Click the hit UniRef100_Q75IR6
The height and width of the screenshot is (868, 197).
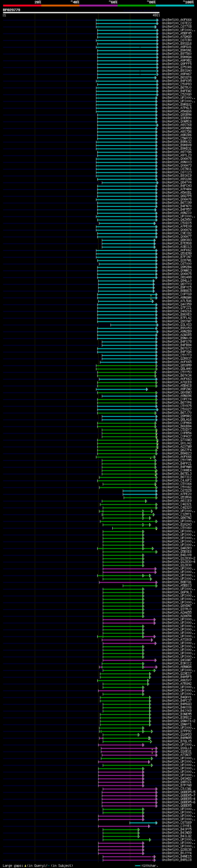[x=177, y=67]
